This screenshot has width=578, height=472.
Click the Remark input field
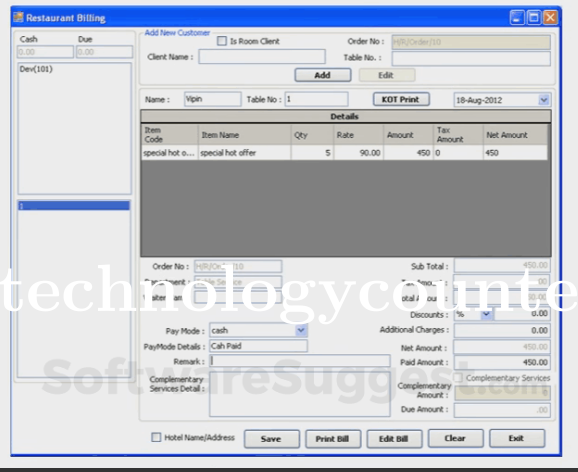tap(300, 361)
